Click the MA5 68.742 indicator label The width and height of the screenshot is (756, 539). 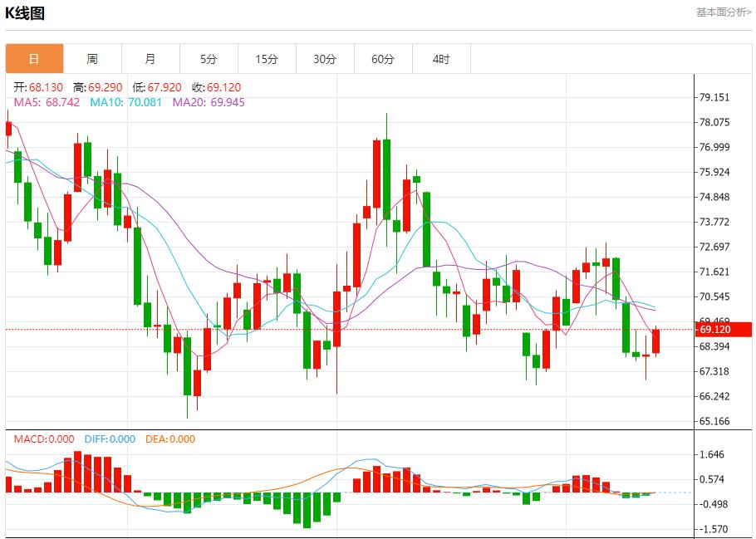47,102
